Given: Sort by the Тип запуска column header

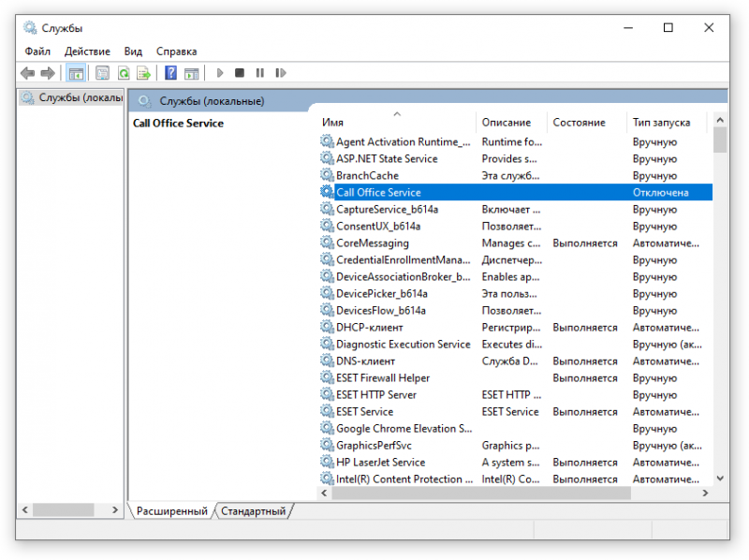Looking at the screenshot, I should point(667,123).
